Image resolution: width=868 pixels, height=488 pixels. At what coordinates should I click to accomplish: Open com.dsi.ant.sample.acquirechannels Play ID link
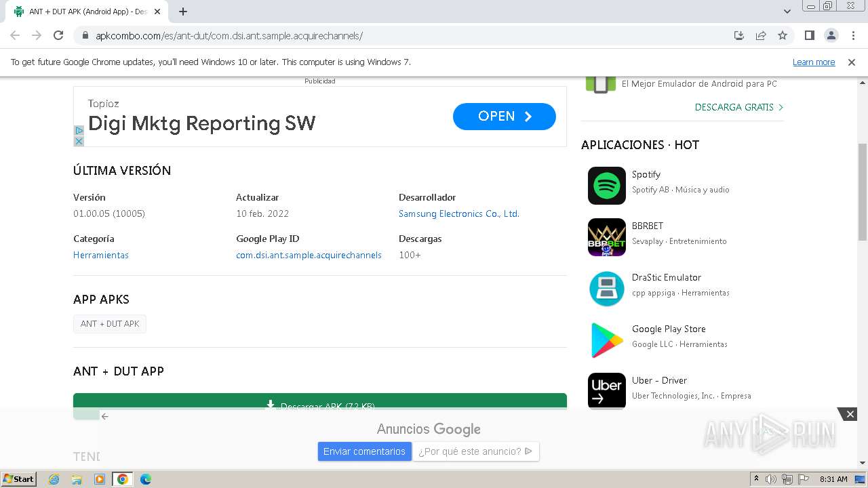[309, 255]
